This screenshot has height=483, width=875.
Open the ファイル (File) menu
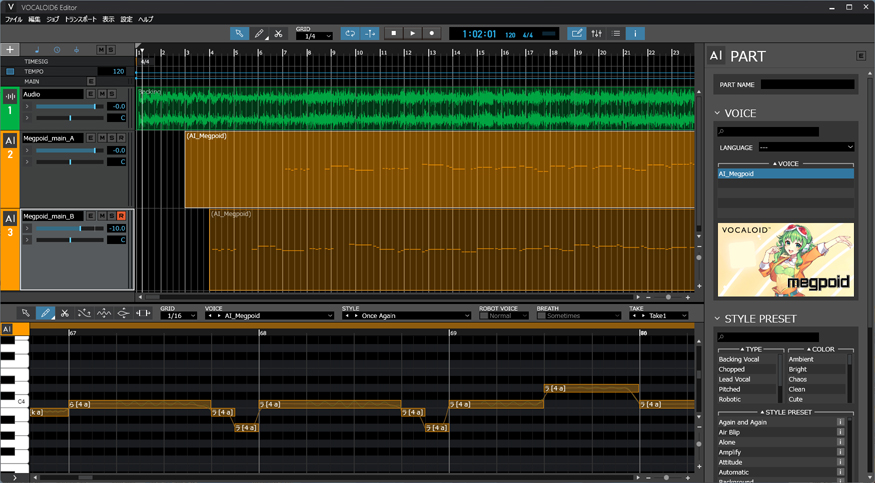[14, 19]
